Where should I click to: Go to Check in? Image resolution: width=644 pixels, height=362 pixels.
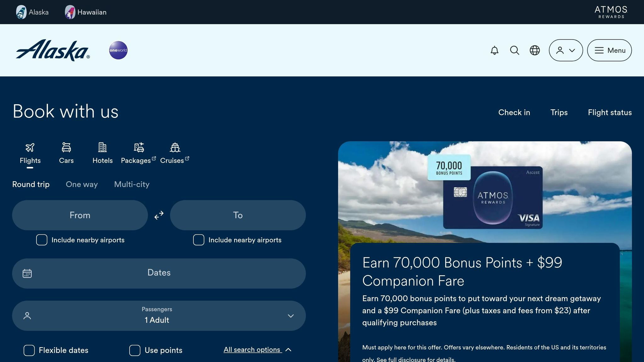[514, 112]
